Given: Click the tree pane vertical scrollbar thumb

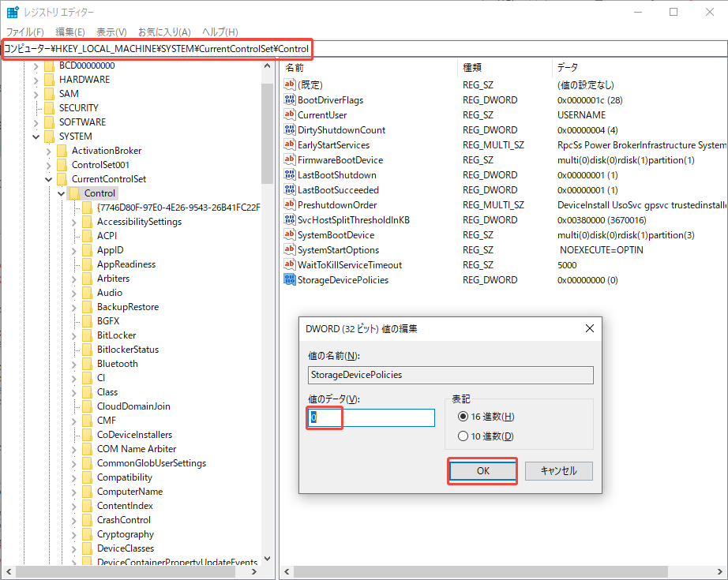Looking at the screenshot, I should 267,133.
